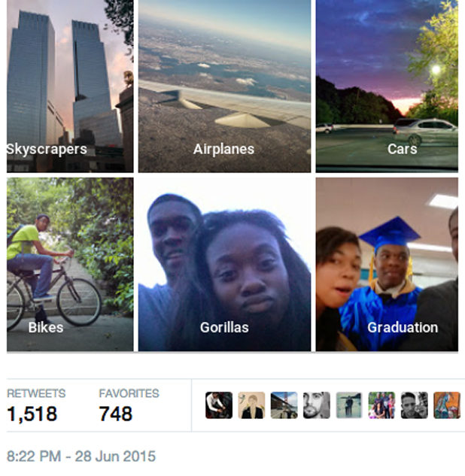Open the 8:22 PM 28 Jun 2015 timestamp
465x476 pixels.
81,456
